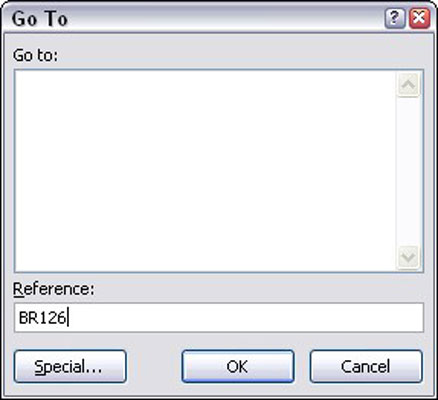Click the down arrow of the list scrollbar
Screen dimensions: 438x400
click(409, 257)
